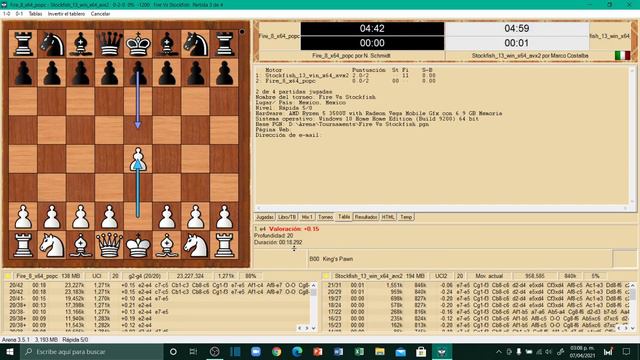Click the black bishop on f8
640x360 pixels.
167,44
